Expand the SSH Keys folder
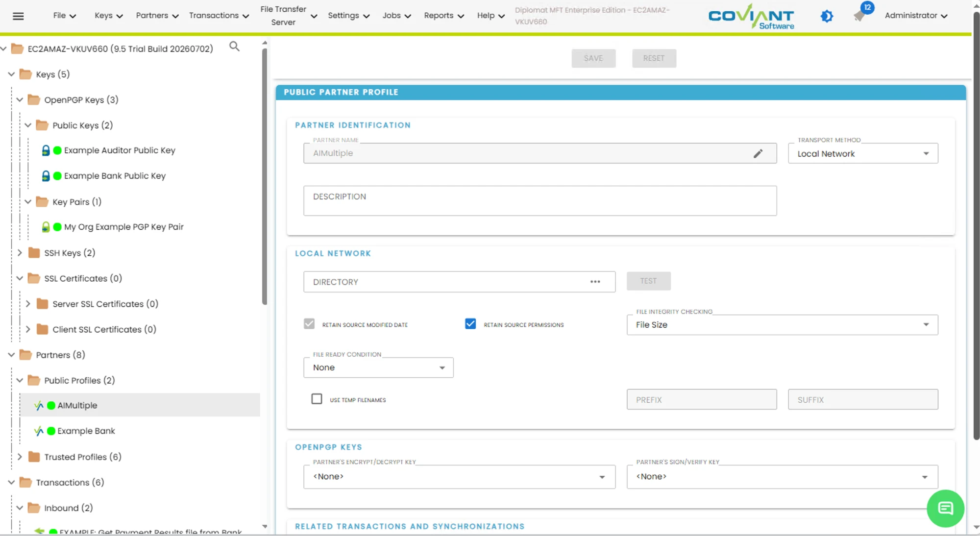 click(20, 253)
